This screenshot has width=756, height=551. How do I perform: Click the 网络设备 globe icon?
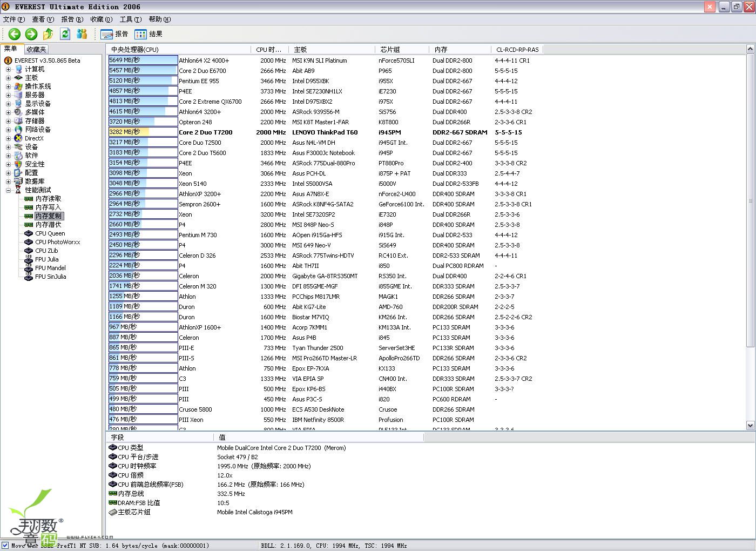18,130
